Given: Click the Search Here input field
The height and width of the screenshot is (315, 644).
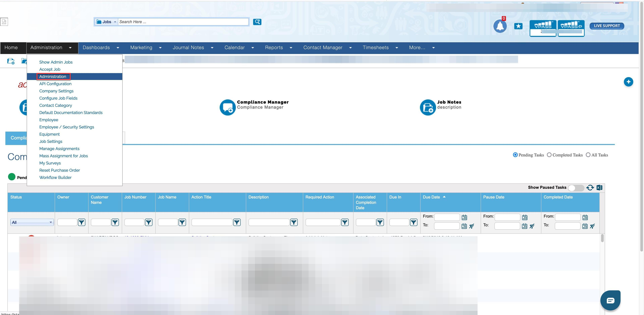Looking at the screenshot, I should (183, 22).
